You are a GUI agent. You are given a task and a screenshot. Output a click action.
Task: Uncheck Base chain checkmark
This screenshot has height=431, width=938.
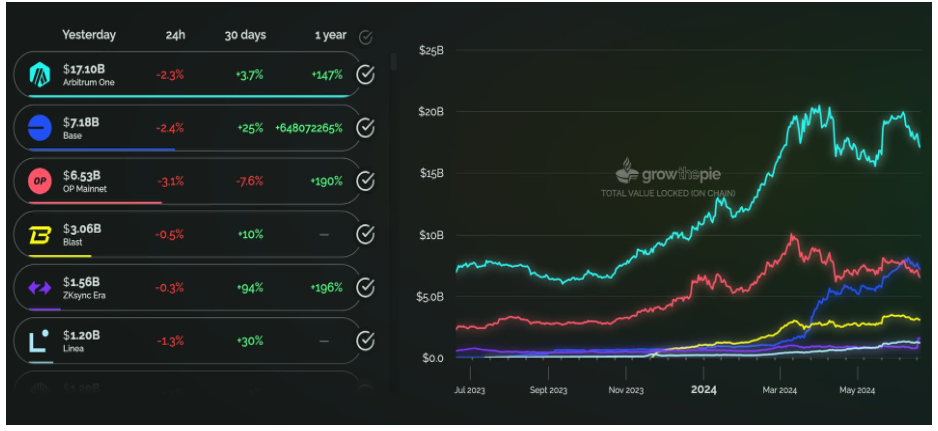[366, 128]
